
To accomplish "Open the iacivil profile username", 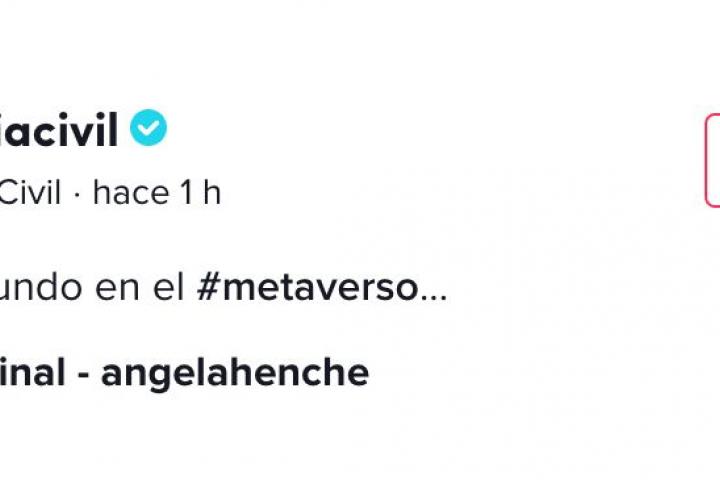I will [59, 130].
